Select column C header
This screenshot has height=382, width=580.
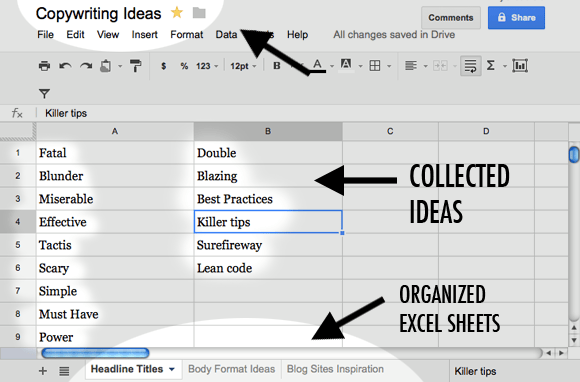click(x=390, y=131)
